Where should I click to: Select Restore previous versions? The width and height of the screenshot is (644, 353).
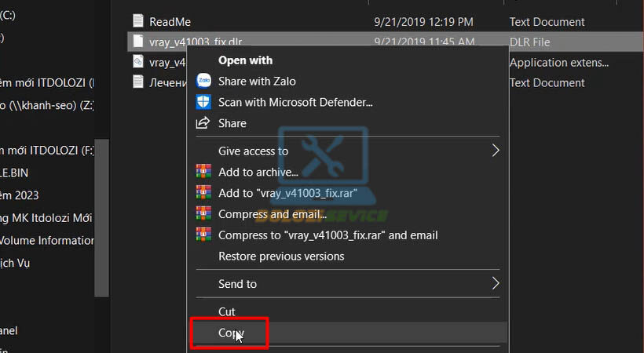[280, 257]
